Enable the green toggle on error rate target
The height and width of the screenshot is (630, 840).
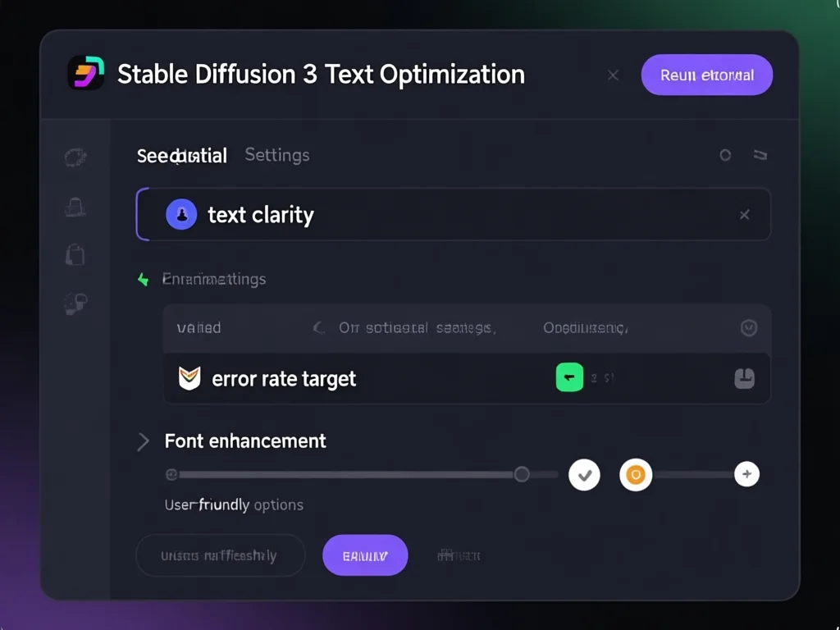(x=569, y=377)
